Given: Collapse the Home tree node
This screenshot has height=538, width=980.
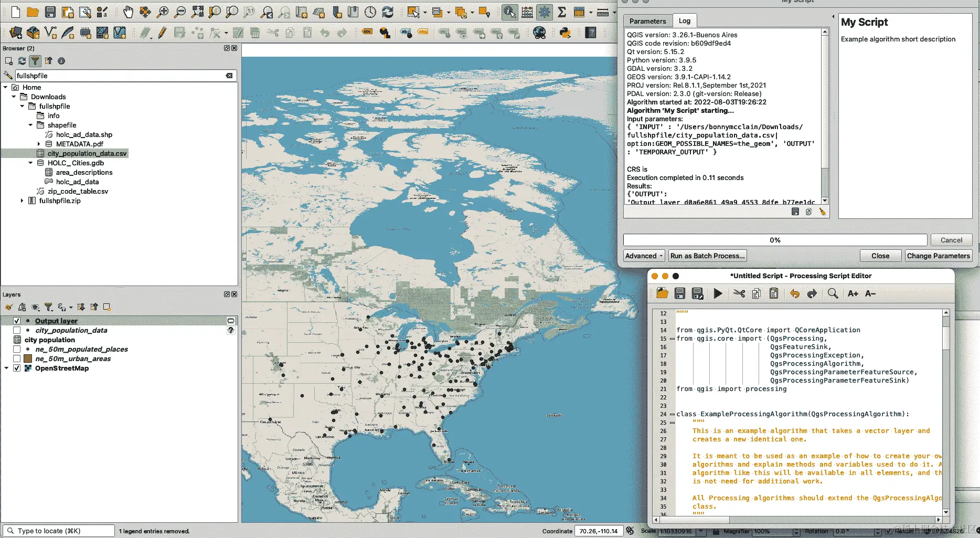Looking at the screenshot, I should click(x=5, y=87).
